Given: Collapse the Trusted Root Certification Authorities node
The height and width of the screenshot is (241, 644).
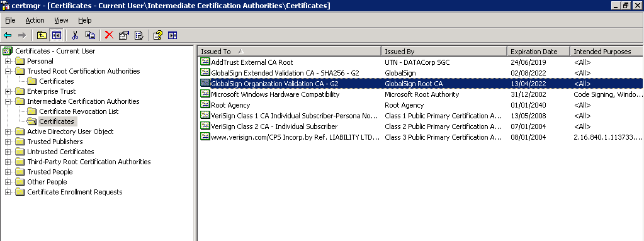Looking at the screenshot, I should (x=8, y=71).
